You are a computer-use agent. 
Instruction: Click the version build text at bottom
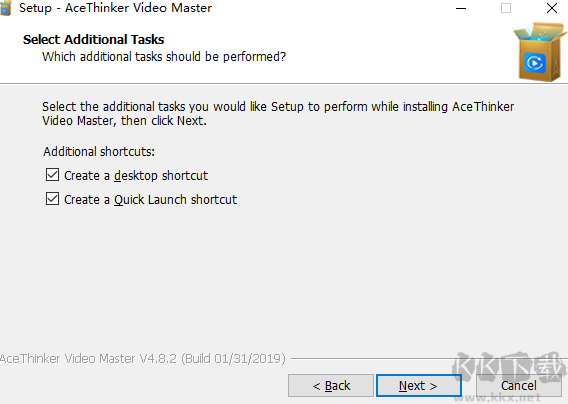(x=143, y=359)
